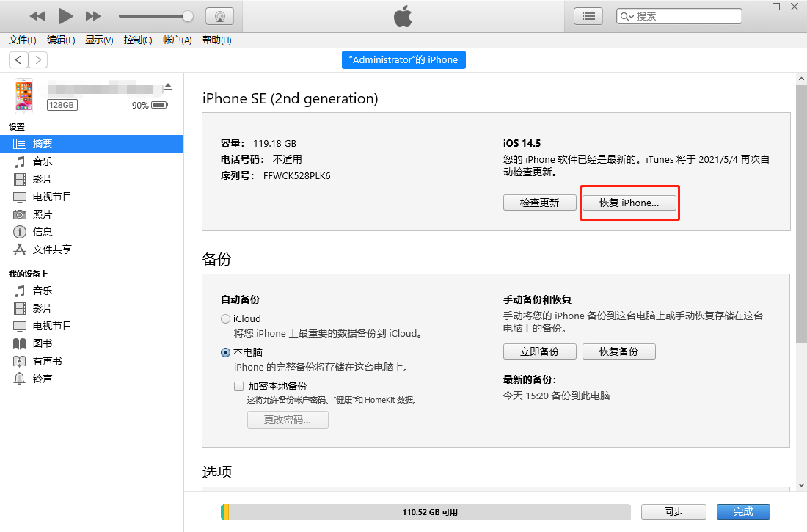Select the 本电脑 (This Computer) radio button
The height and width of the screenshot is (532, 807).
tap(225, 352)
